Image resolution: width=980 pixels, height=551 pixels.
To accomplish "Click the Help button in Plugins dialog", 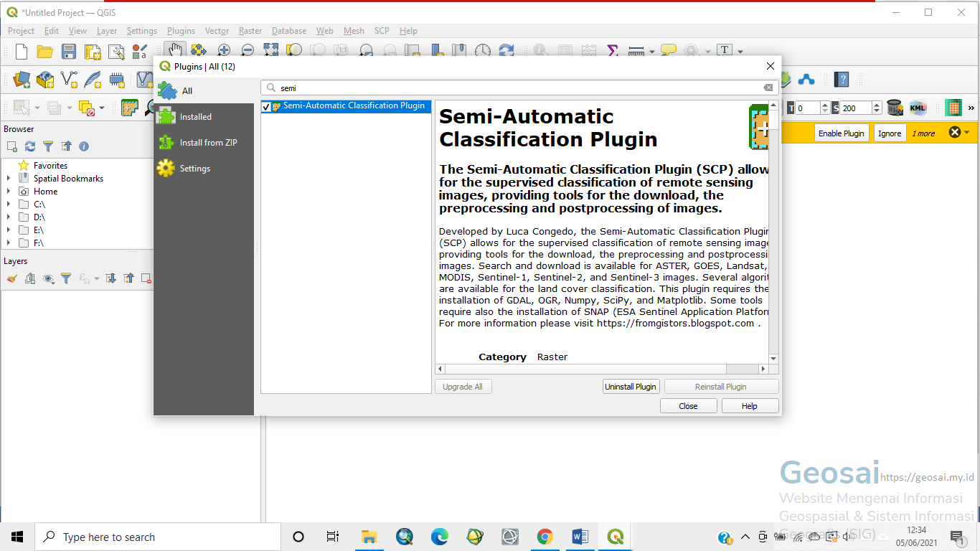I will (x=750, y=406).
